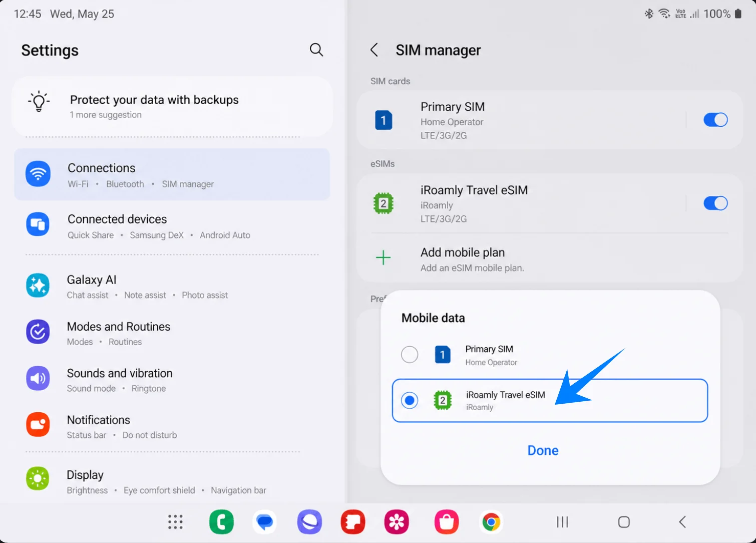
Task: Open Protect your data with backups suggestion
Action: [172, 106]
